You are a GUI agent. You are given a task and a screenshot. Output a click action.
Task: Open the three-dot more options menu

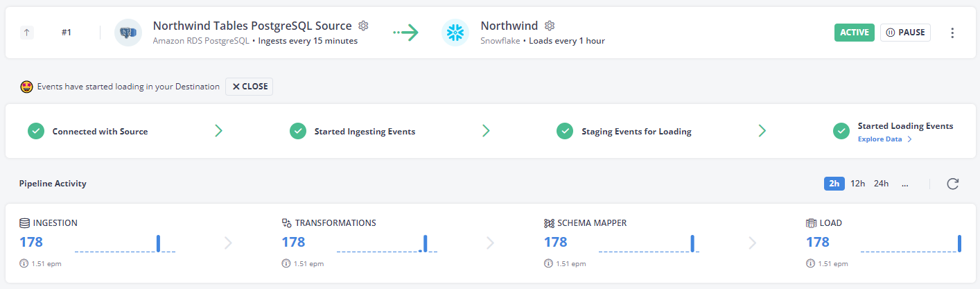tap(952, 33)
